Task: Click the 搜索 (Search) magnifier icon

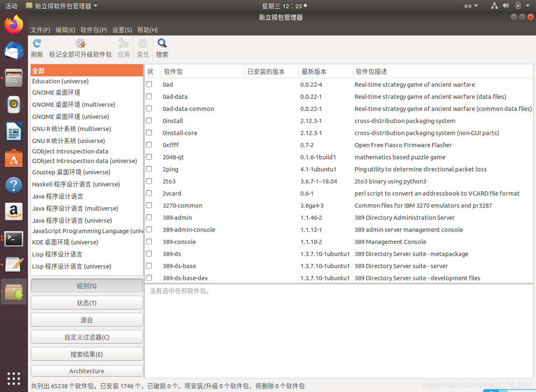Action: (162, 47)
